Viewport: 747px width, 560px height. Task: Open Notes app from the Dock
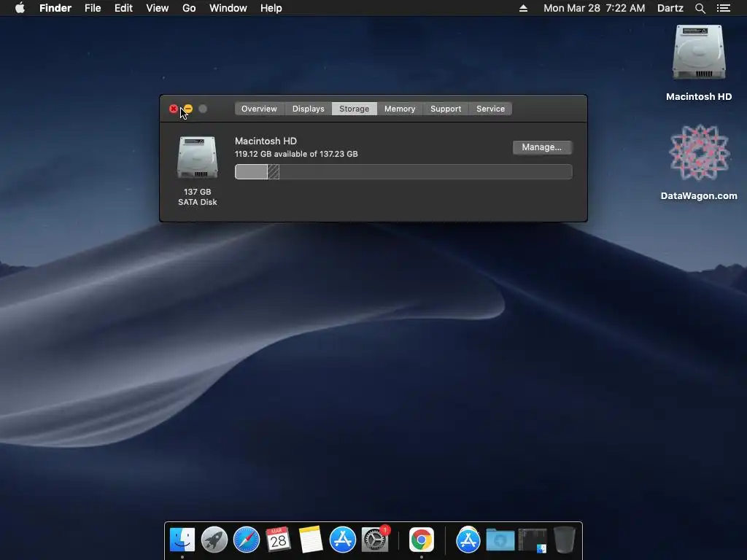click(x=311, y=540)
